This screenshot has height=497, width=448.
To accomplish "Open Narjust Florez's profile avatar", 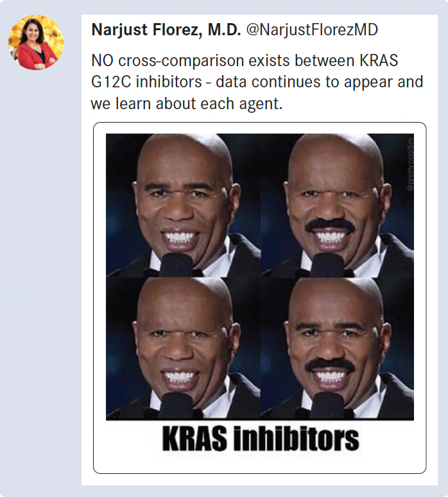I will point(36,42).
